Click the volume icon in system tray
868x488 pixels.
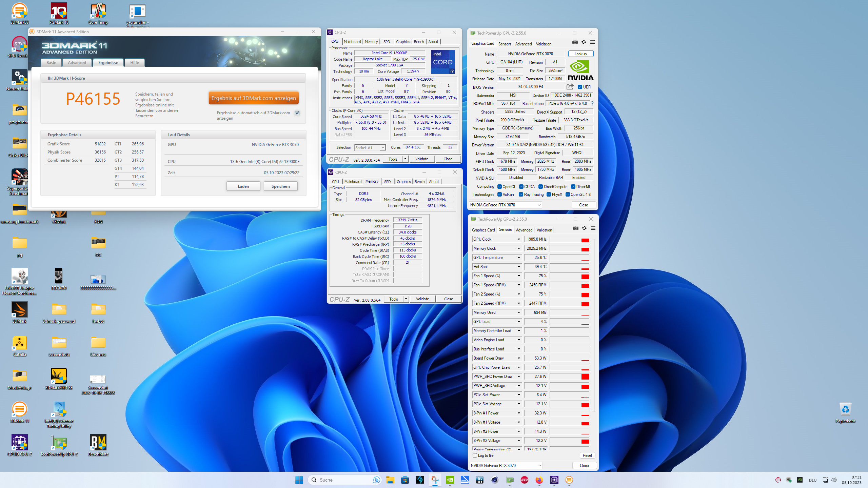(834, 480)
